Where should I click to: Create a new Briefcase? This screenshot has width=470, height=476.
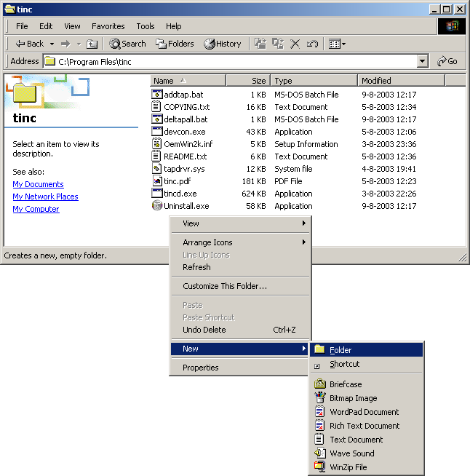tap(366, 384)
